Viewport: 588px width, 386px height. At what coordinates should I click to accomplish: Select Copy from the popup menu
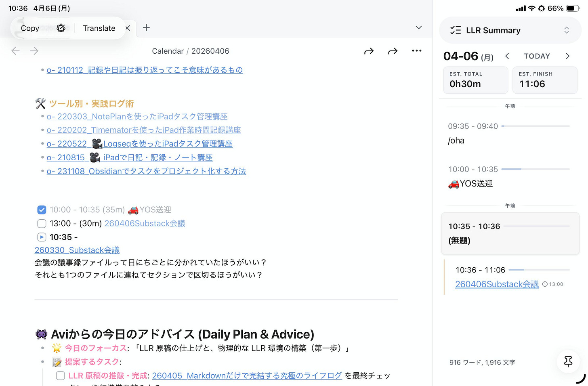click(x=30, y=28)
